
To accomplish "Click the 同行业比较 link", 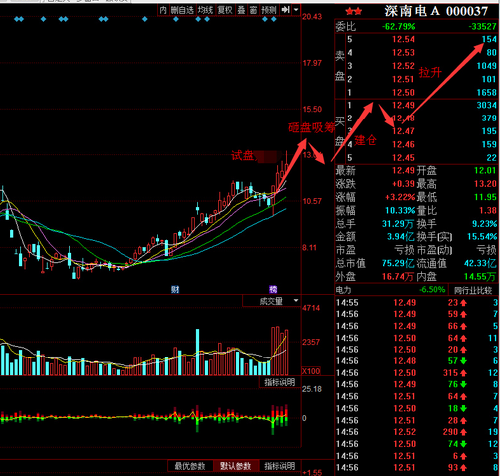I will click(473, 290).
